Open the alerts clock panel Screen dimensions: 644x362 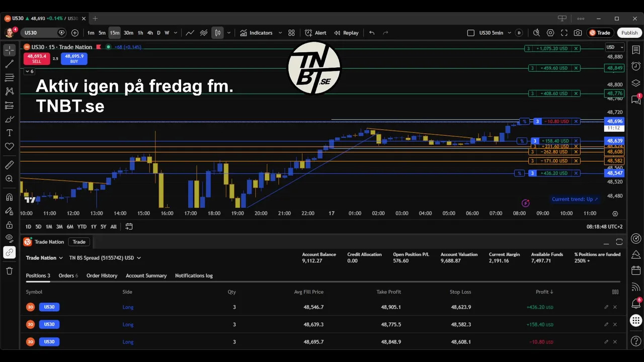click(x=636, y=66)
